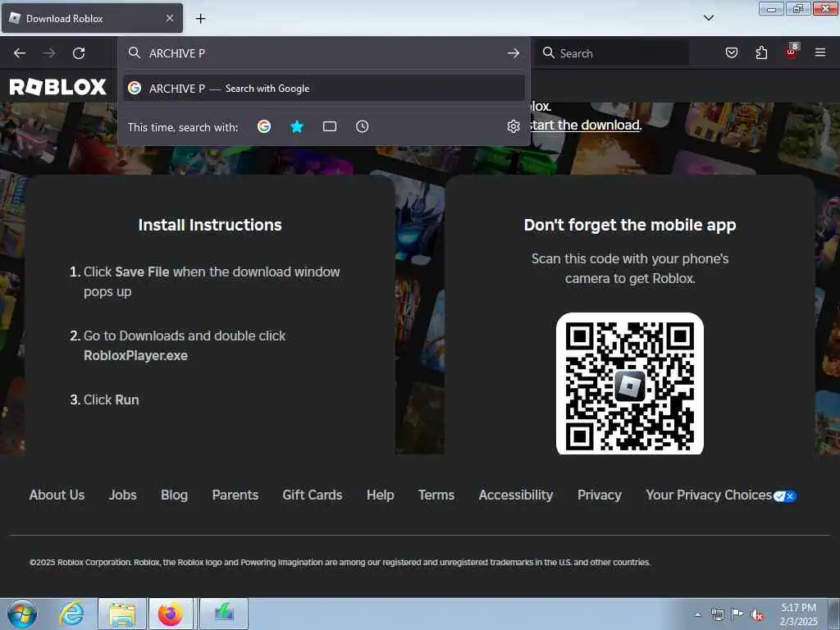Search this time with Google

tap(263, 126)
